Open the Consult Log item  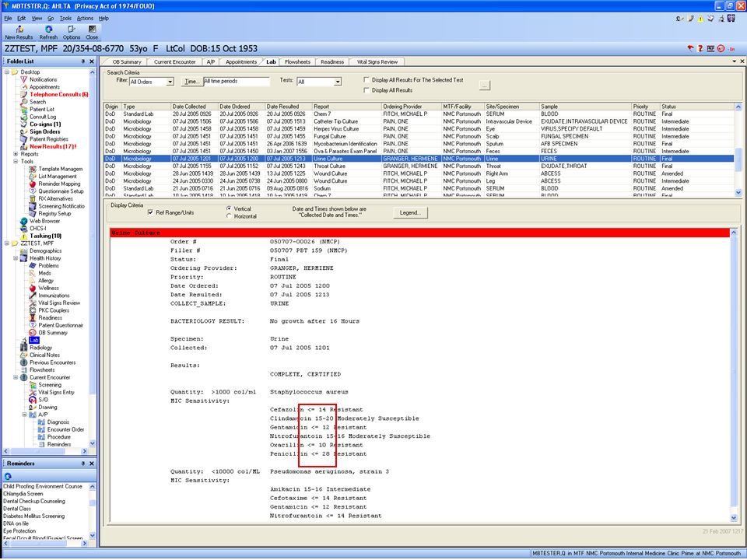42,117
